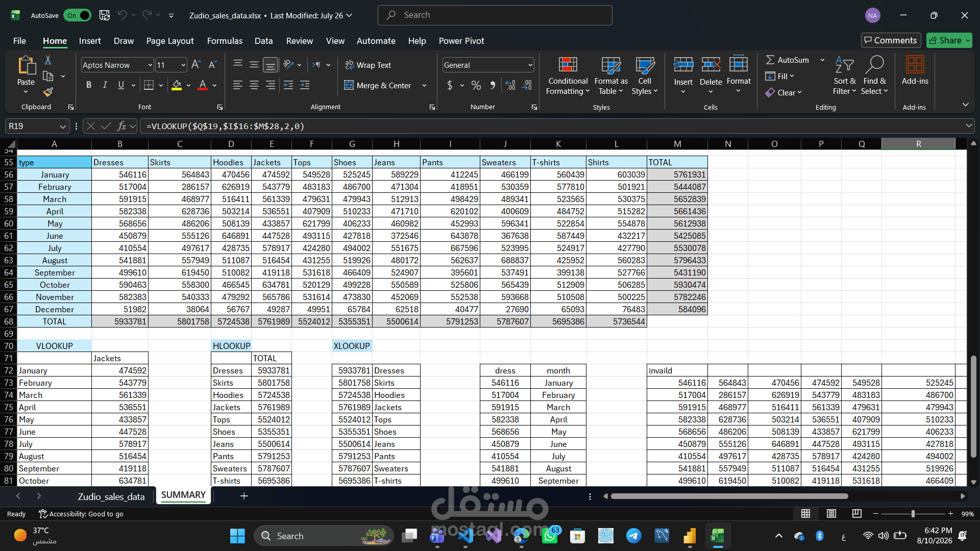Open the font name dropdown
980x551 pixels.
pyautogui.click(x=150, y=65)
